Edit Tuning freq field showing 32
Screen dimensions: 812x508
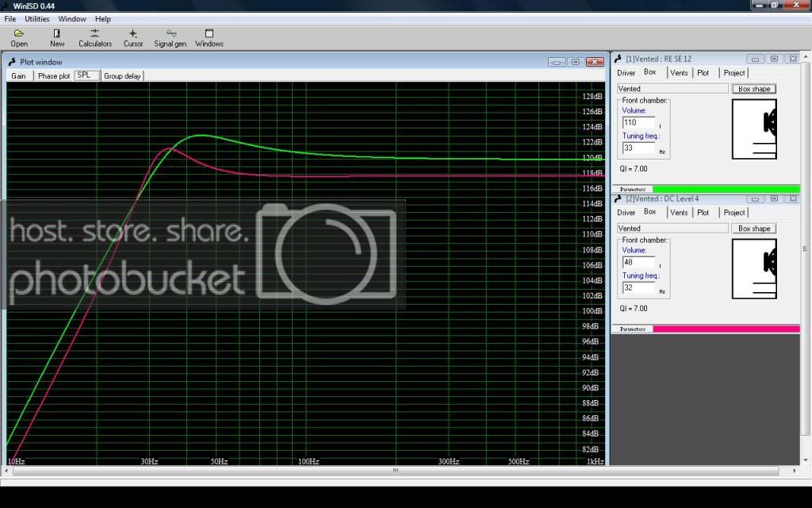[x=638, y=287]
